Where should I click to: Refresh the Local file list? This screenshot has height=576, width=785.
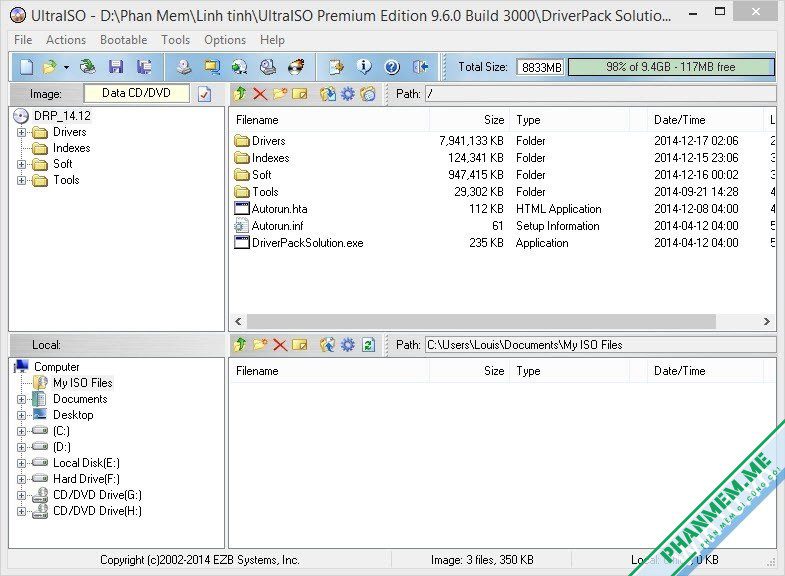click(368, 345)
